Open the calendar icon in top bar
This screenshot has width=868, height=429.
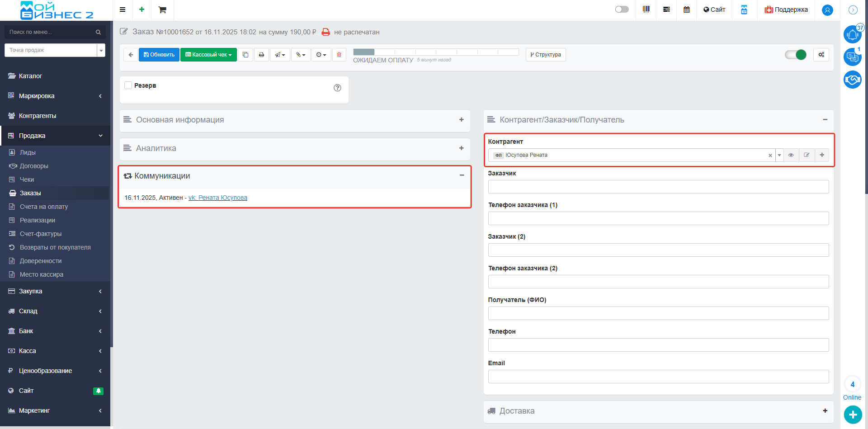686,9
